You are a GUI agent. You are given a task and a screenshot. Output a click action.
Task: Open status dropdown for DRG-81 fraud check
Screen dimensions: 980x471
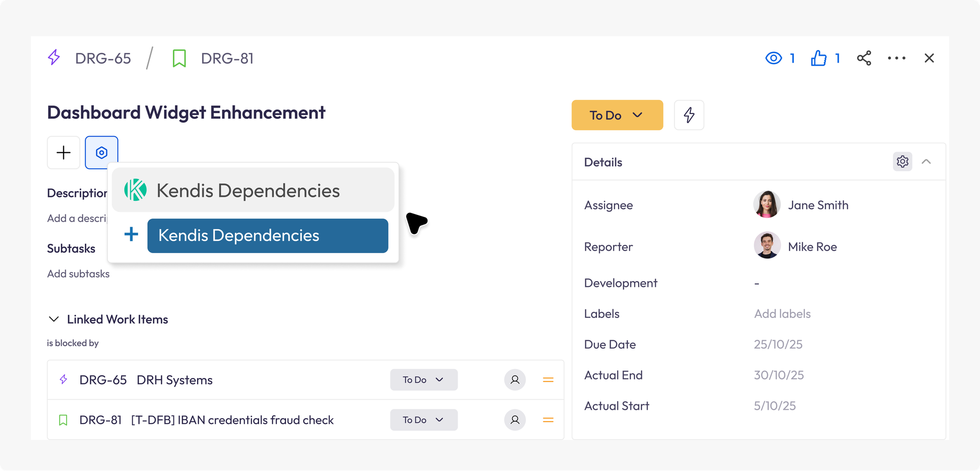coord(423,420)
